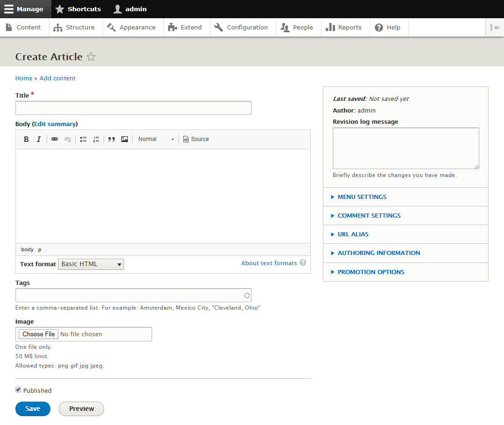504x425 pixels.
Task: Insert a numbered list
Action: coord(96,139)
